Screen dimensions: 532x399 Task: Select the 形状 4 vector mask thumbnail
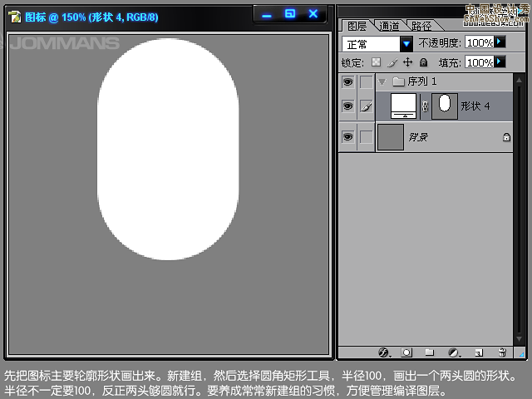coord(445,106)
